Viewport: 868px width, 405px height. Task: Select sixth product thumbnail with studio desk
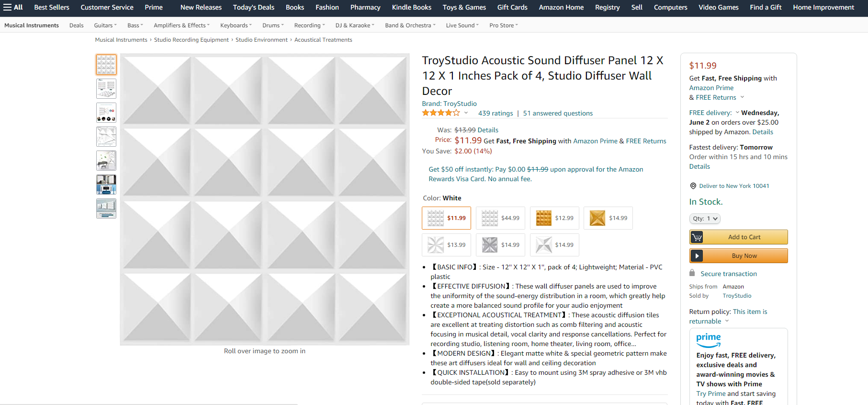pos(106,185)
